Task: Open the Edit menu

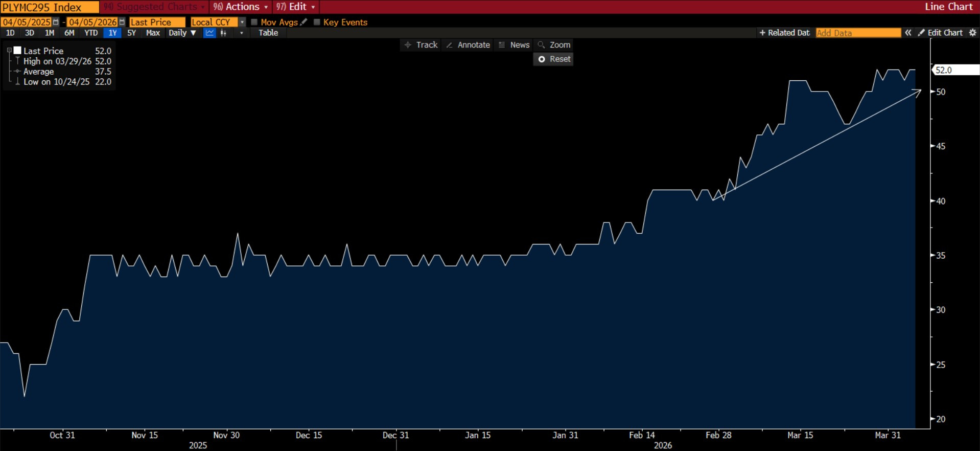Action: pyautogui.click(x=296, y=7)
